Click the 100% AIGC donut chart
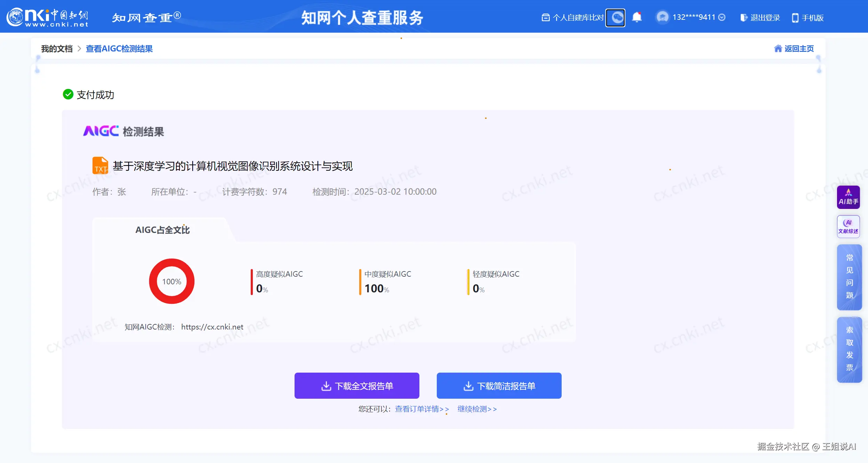The image size is (868, 463). tap(171, 281)
